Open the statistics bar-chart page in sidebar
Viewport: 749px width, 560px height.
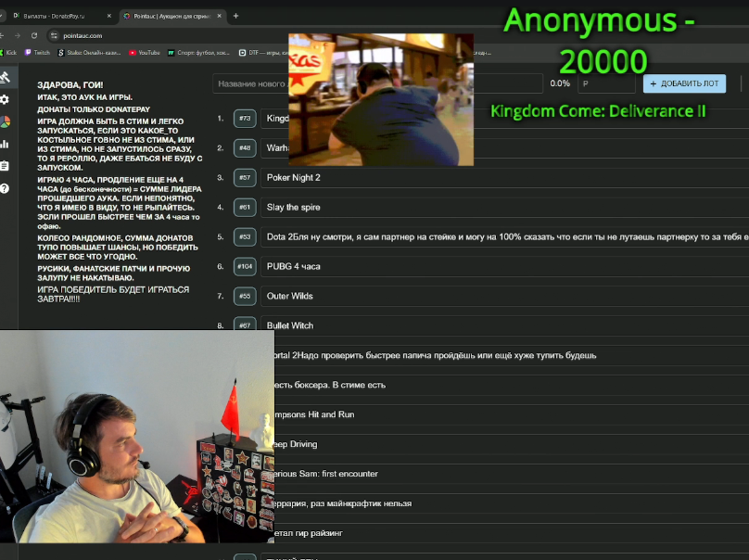[5, 144]
